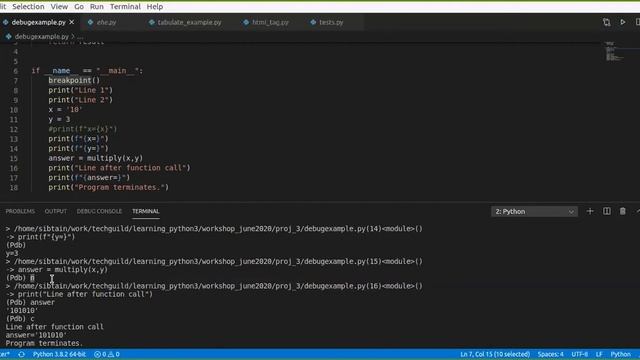Select language mode Python in status bar

click(x=620, y=354)
